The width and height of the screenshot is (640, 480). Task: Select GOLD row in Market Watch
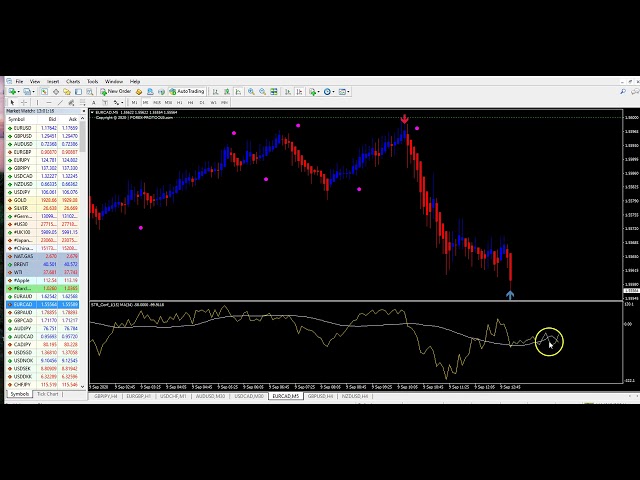tap(20, 200)
